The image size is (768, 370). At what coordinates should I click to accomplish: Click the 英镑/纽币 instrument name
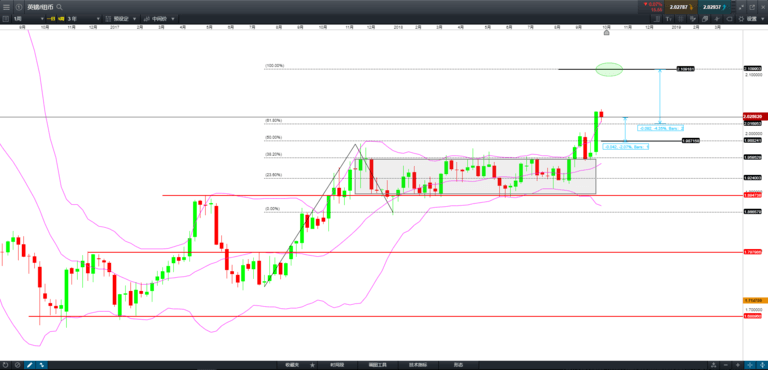coord(40,7)
